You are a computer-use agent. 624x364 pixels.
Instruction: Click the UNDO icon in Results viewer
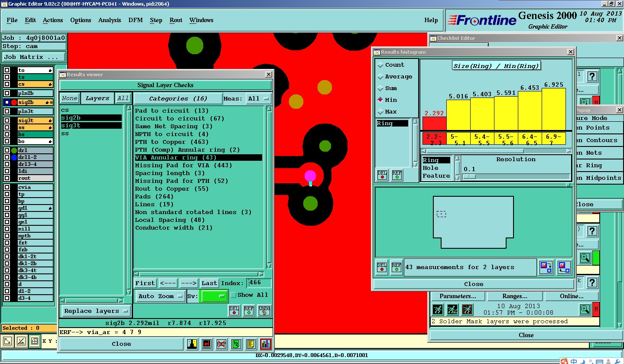point(264,310)
